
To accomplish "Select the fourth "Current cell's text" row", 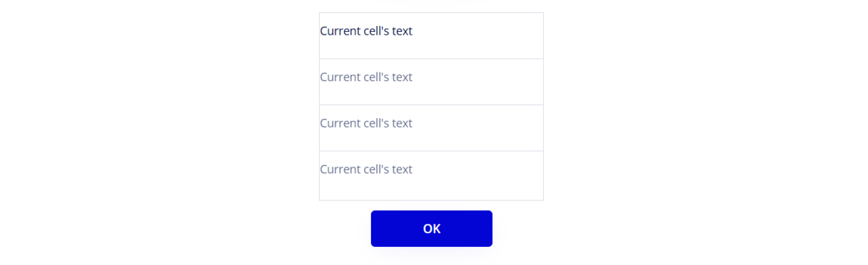I will pyautogui.click(x=431, y=176).
